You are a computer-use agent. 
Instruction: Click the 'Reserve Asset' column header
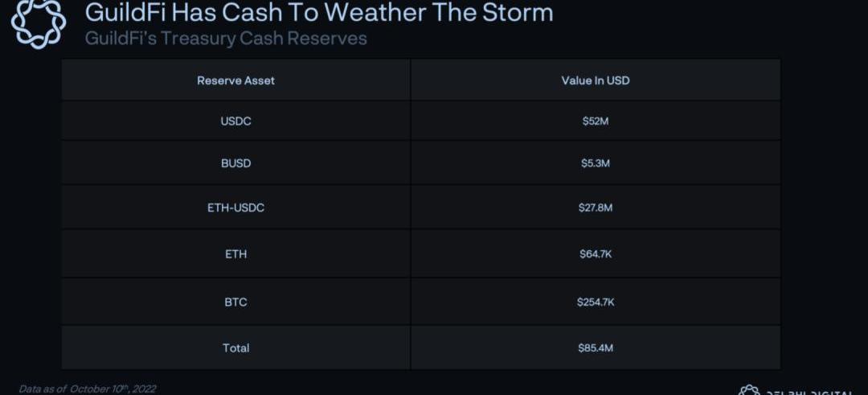pyautogui.click(x=235, y=80)
